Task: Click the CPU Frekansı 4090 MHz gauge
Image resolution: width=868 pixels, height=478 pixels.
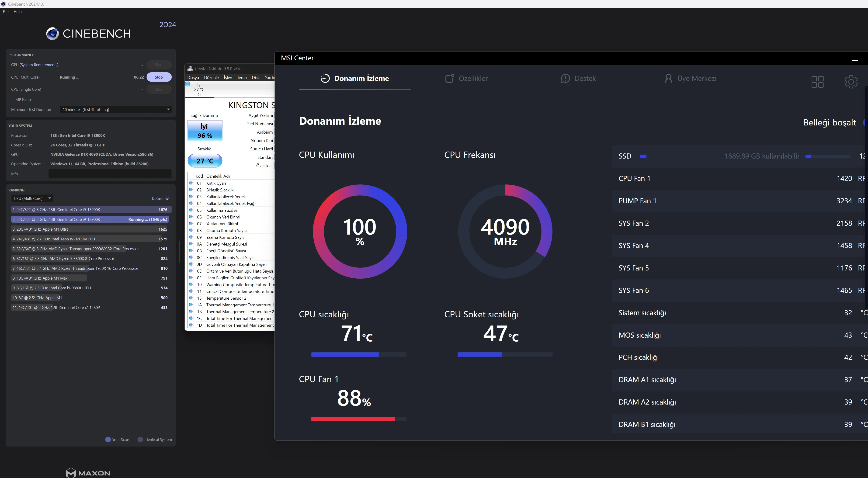Action: point(505,231)
